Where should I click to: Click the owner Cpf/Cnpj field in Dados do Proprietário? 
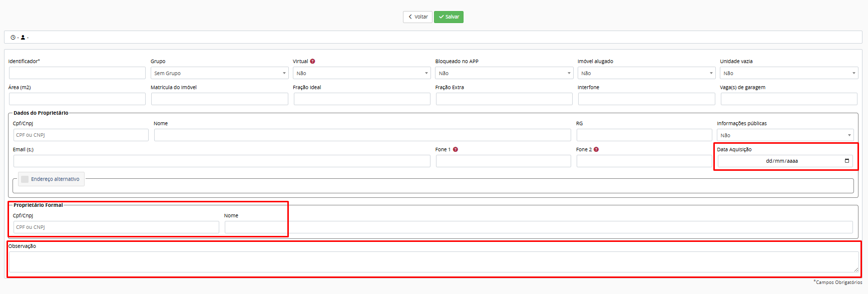pyautogui.click(x=81, y=135)
